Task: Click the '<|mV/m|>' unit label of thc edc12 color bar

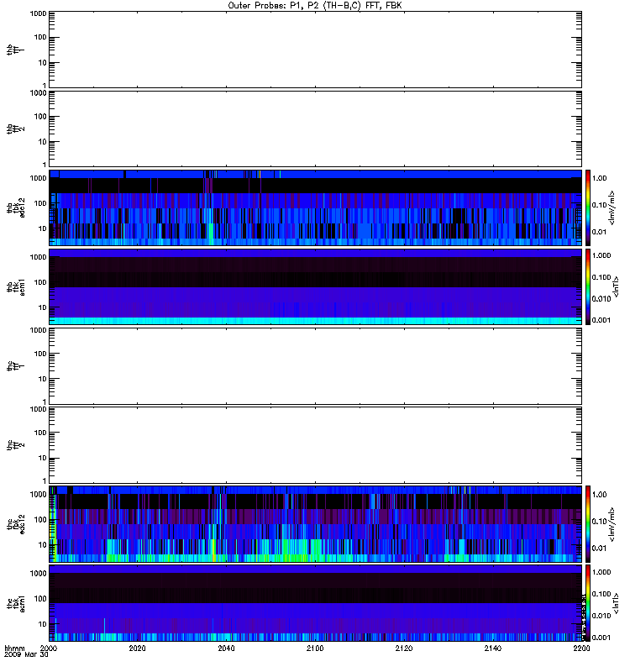Action: pyautogui.click(x=612, y=524)
